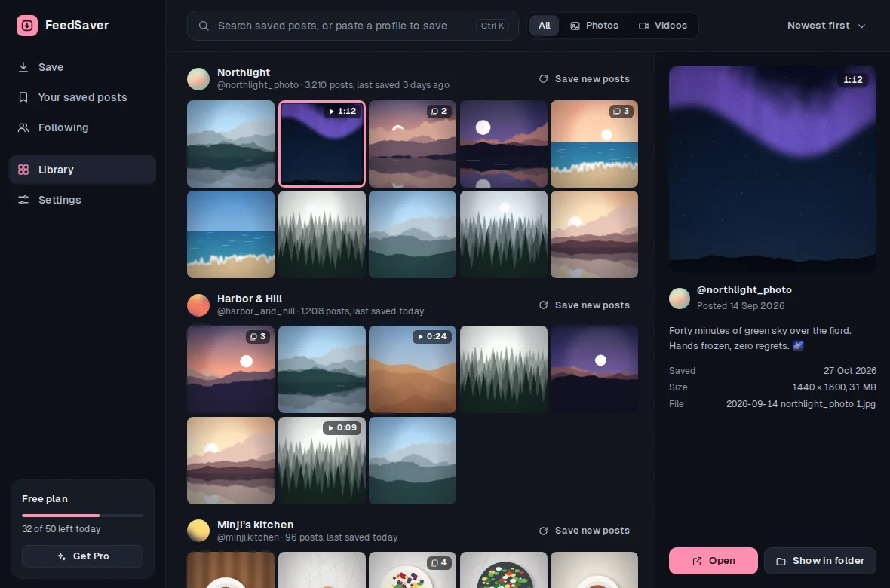Click the FeedSaver logo icon
The image size is (890, 588).
click(27, 26)
